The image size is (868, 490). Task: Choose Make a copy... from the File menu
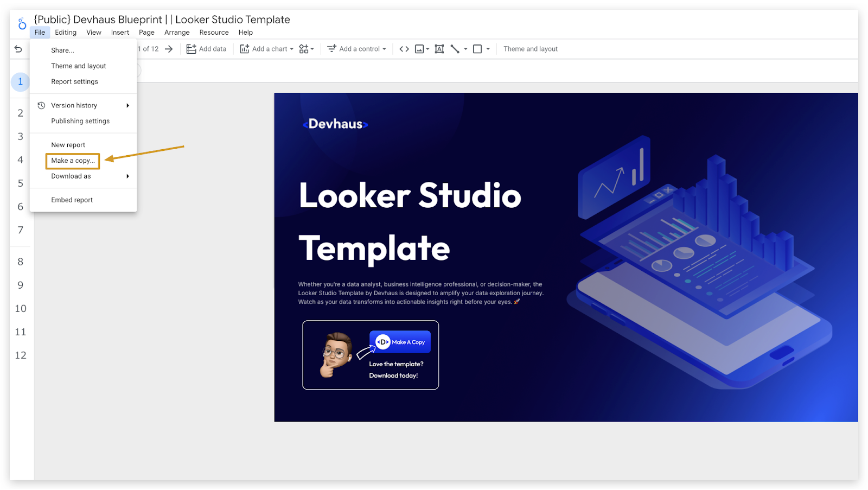[x=73, y=161]
